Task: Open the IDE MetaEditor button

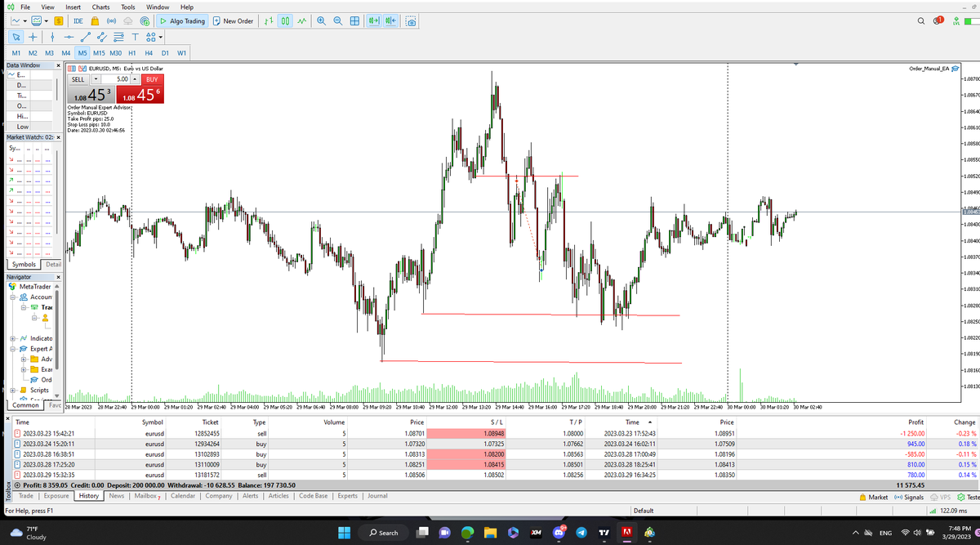Action: click(x=78, y=20)
